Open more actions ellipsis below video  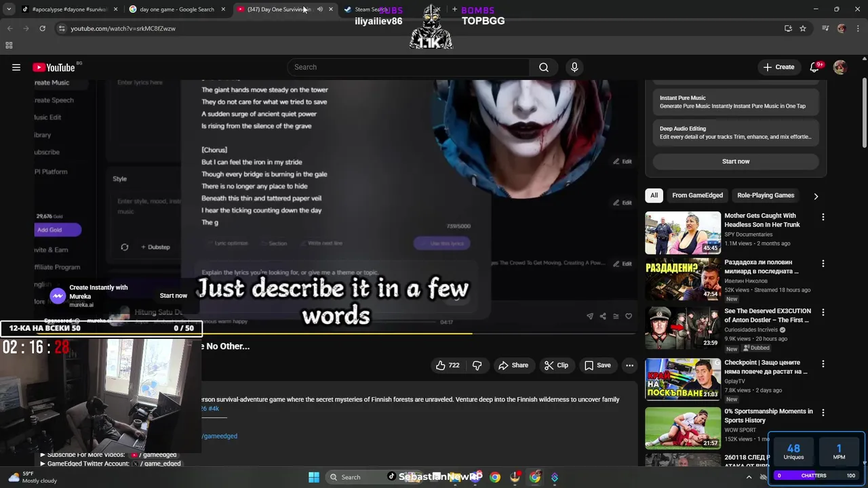[x=629, y=365]
